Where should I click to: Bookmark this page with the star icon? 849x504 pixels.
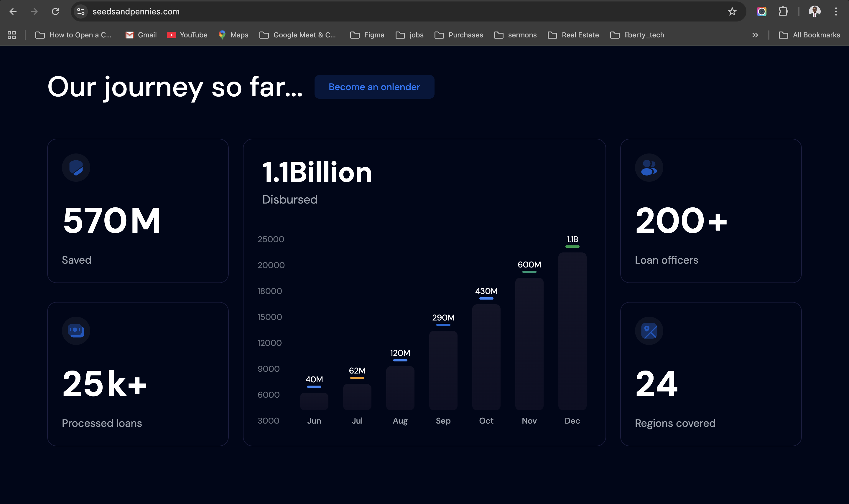[732, 11]
